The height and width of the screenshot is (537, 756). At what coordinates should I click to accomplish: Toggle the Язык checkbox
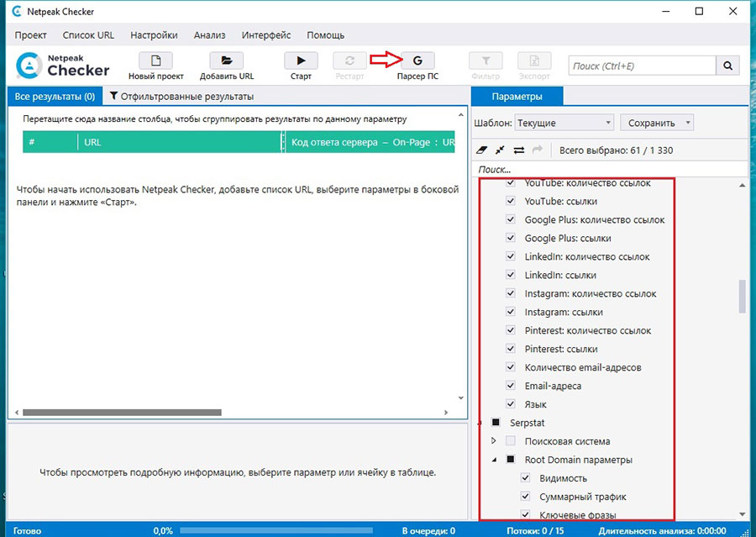tap(511, 404)
